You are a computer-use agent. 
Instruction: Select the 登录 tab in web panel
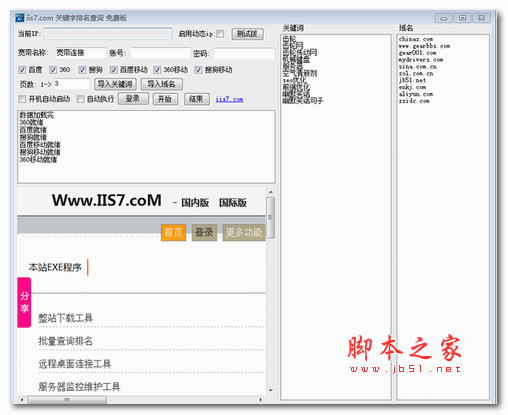[x=204, y=232]
